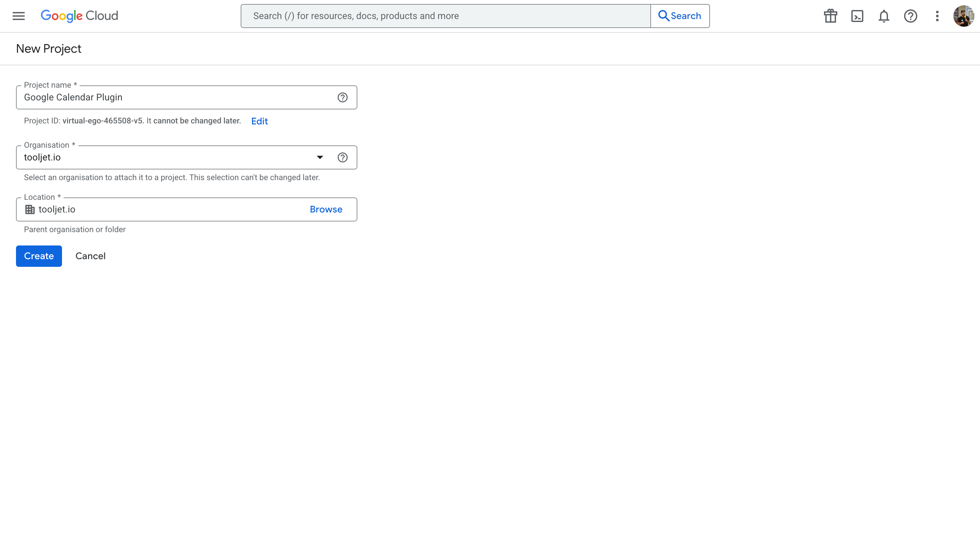
Task: Browse for a parent location
Action: [326, 209]
